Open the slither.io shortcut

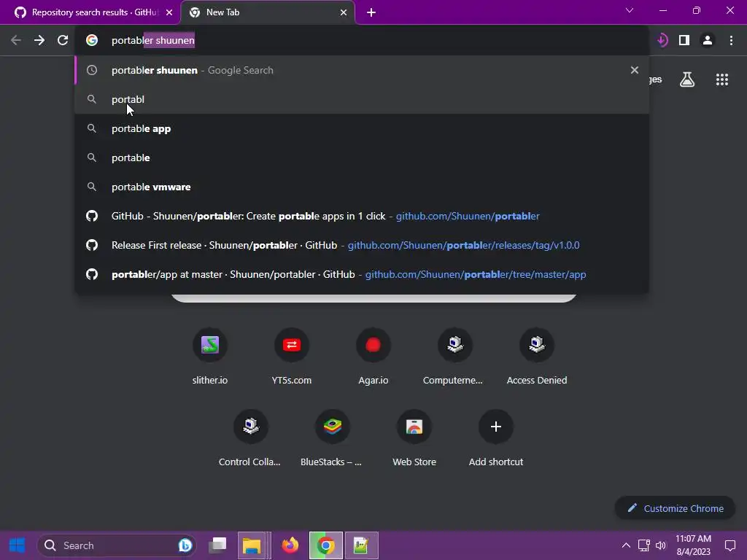coord(209,356)
